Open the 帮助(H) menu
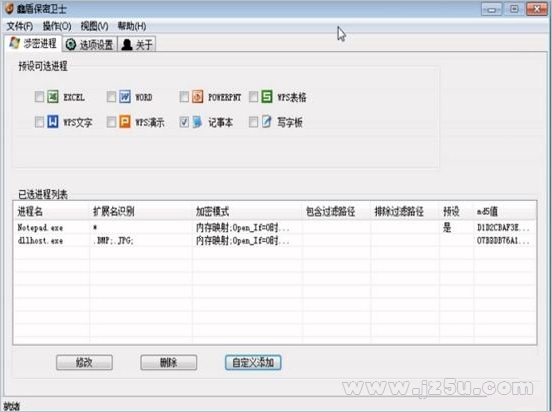Screen dimensions: 552x412 132,26
